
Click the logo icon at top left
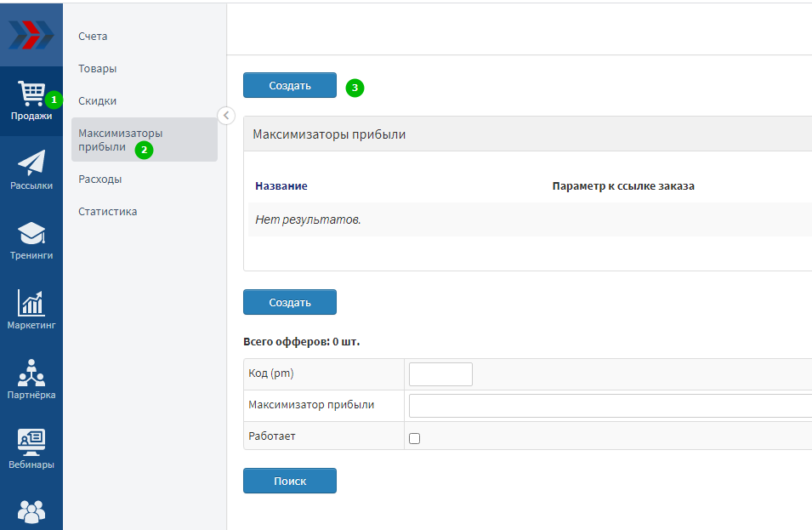(x=31, y=35)
